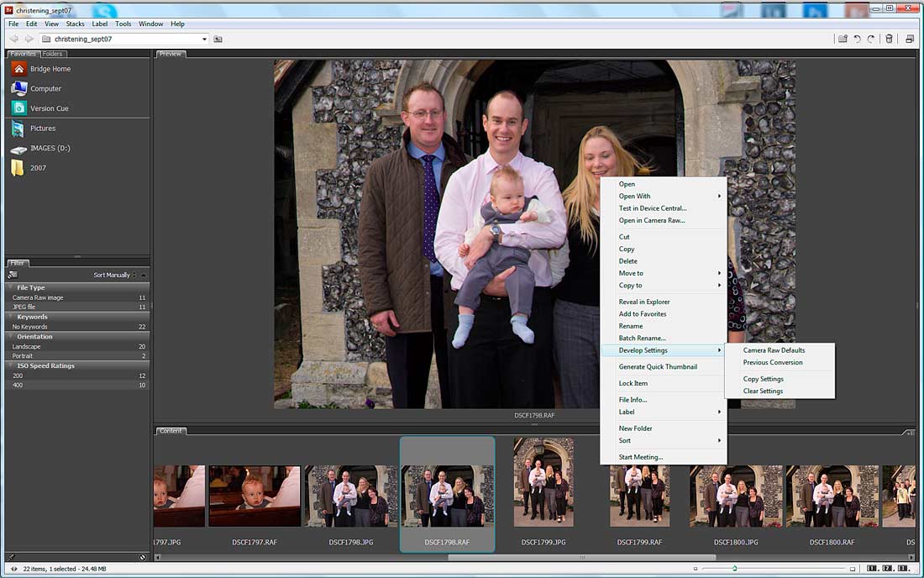Image resolution: width=924 pixels, height=578 pixels.
Task: Filter by Camera Raw image type
Action: pos(38,297)
